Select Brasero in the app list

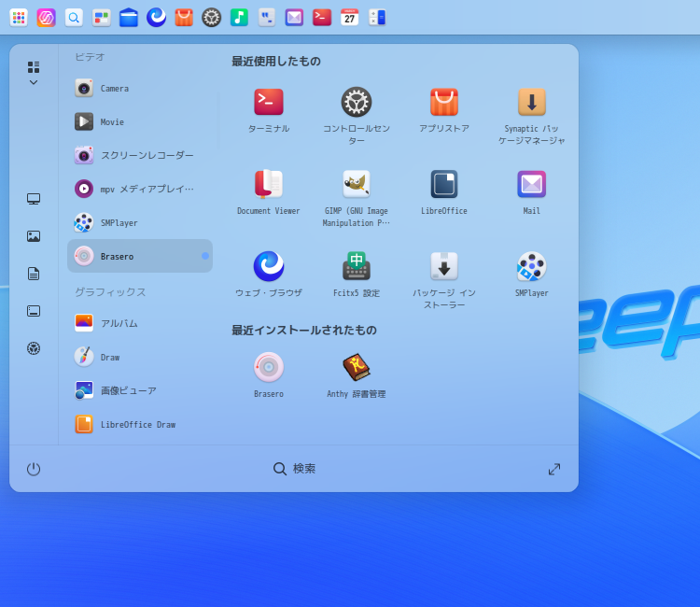[140, 256]
